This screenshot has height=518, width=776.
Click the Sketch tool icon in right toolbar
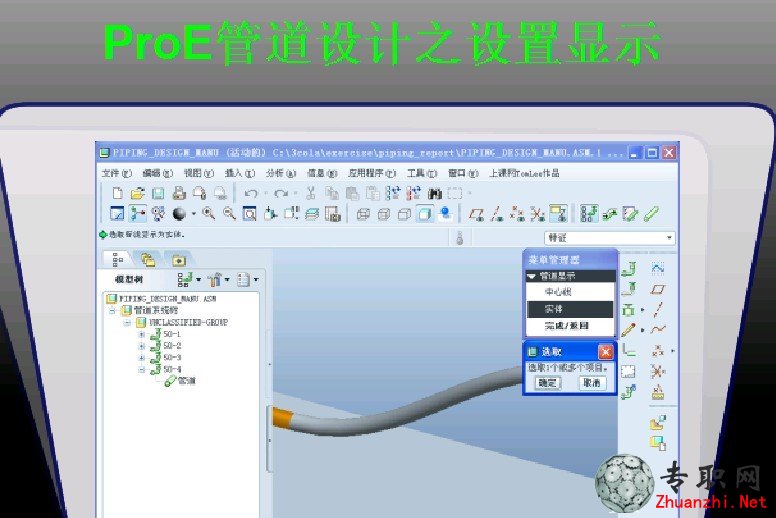(x=658, y=268)
